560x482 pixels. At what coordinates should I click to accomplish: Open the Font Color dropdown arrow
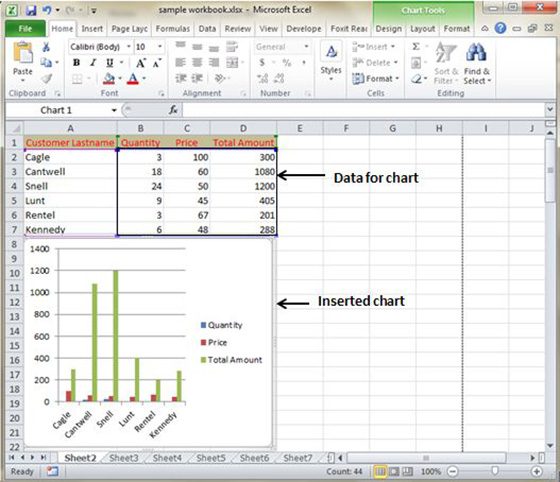pos(144,79)
